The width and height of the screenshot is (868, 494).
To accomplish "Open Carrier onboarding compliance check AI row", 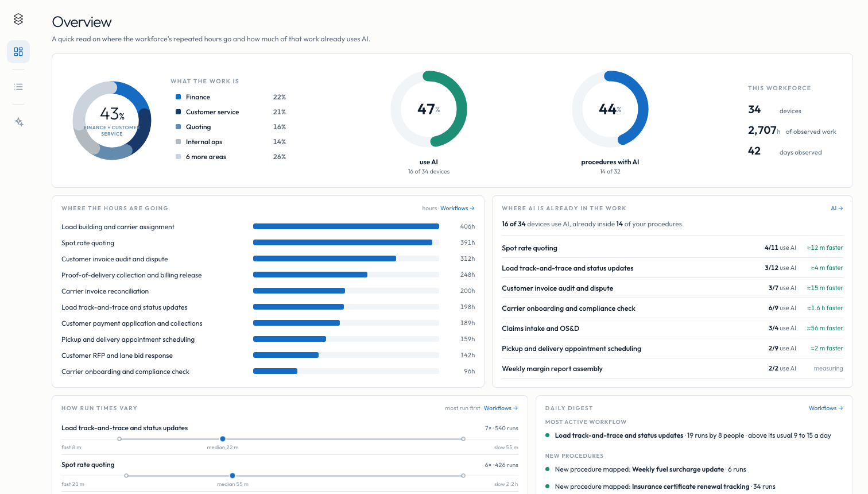I will 672,308.
